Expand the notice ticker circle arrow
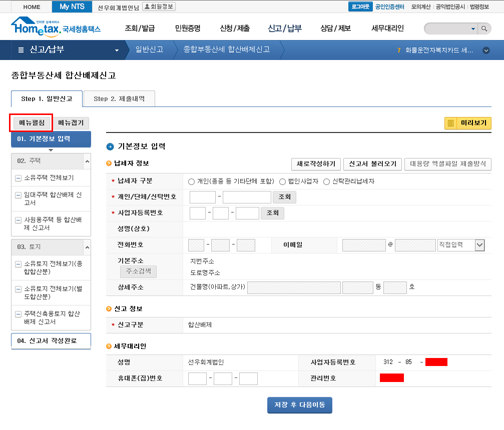The height and width of the screenshot is (430, 504). 486,50
